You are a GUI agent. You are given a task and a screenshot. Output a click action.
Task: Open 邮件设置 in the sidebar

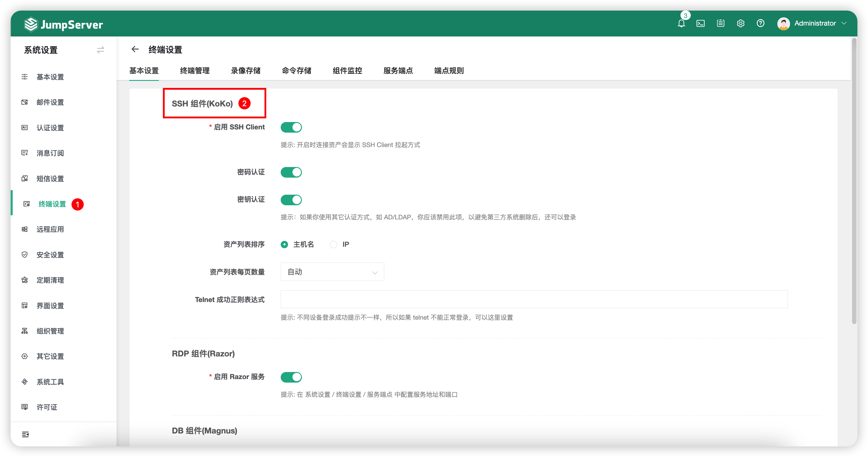50,102
